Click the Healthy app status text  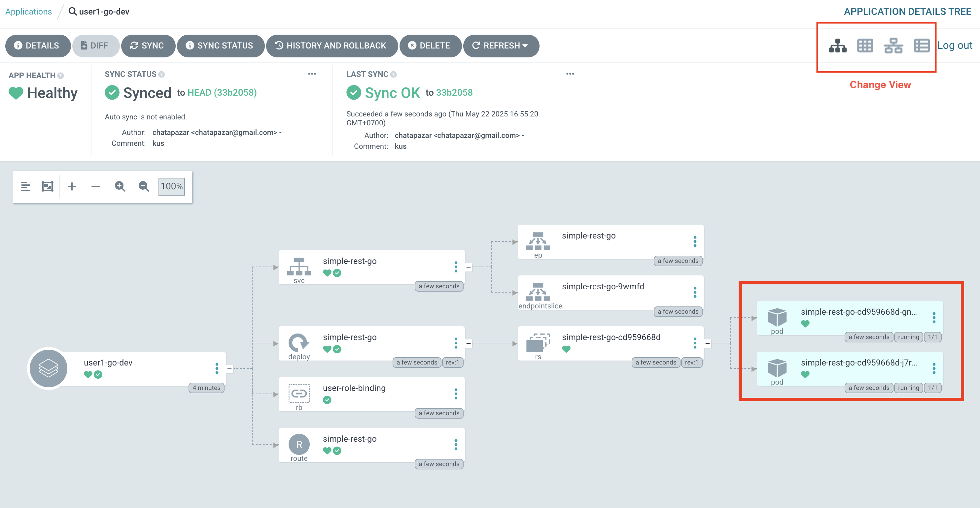(52, 93)
